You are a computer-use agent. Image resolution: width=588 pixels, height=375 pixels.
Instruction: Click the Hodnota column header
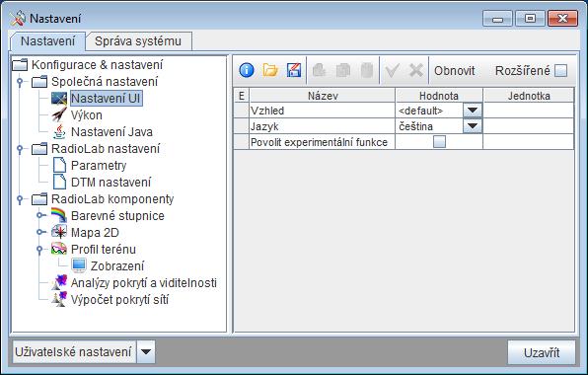(x=439, y=96)
